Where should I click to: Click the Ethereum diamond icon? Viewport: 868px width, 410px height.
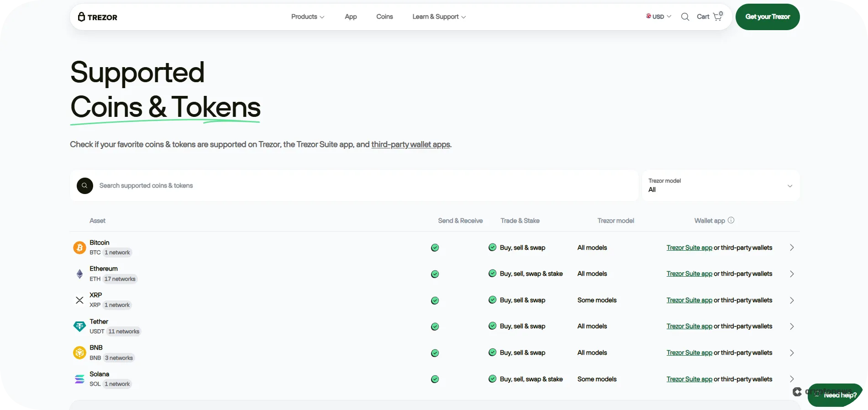(x=79, y=274)
